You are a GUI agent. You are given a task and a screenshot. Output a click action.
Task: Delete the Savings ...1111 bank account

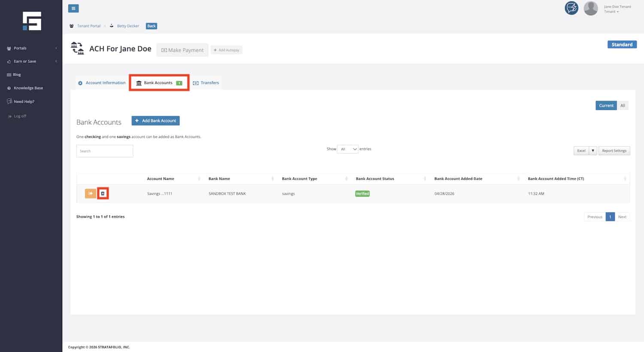point(103,193)
